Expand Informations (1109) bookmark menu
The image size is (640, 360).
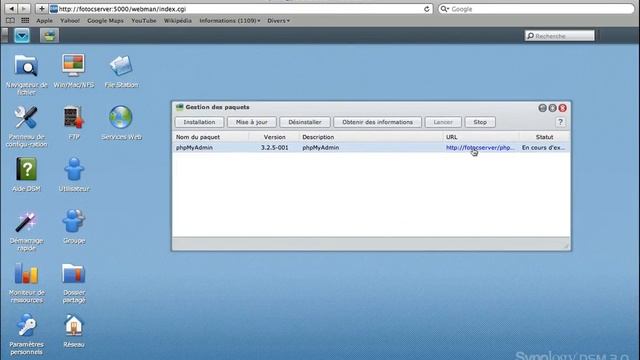[230, 20]
